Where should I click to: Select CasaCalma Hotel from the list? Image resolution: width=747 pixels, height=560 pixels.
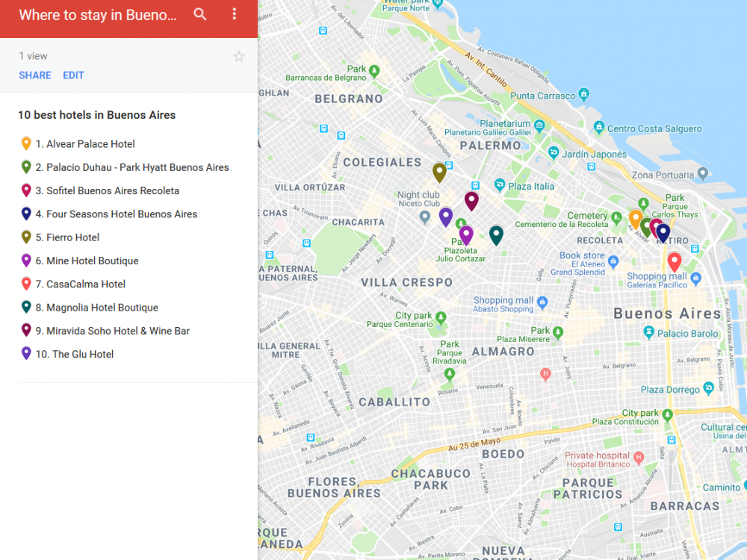click(x=86, y=284)
